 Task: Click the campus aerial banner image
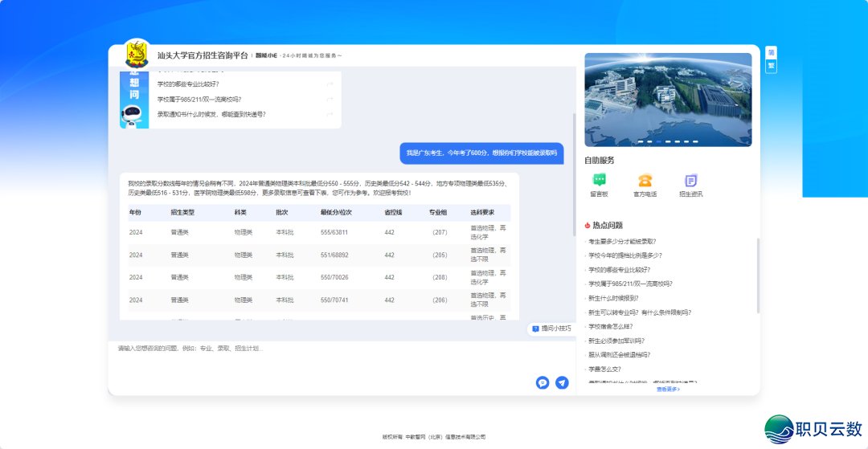click(668, 100)
